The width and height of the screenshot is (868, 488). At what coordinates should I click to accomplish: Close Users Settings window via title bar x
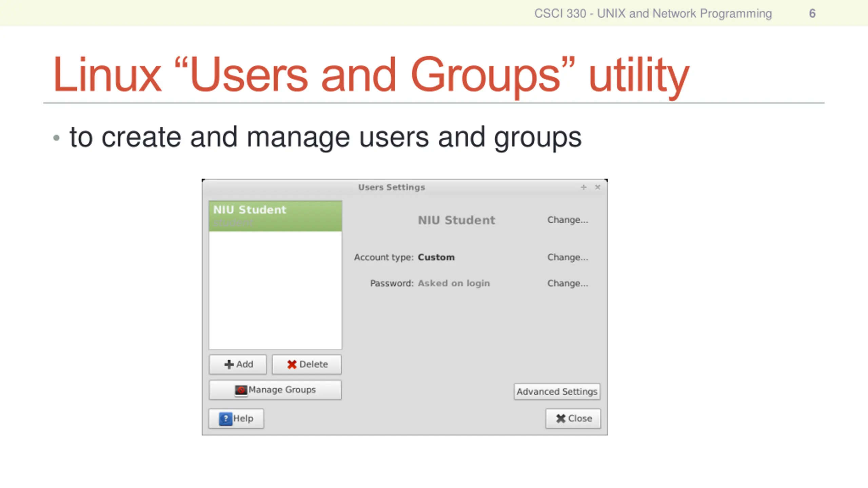tap(597, 187)
